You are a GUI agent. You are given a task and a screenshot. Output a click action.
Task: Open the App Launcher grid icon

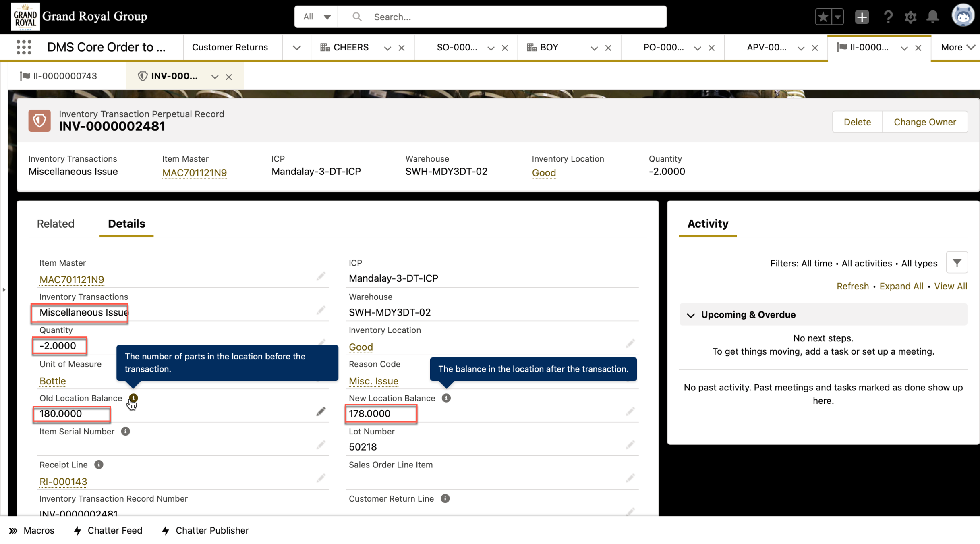24,47
